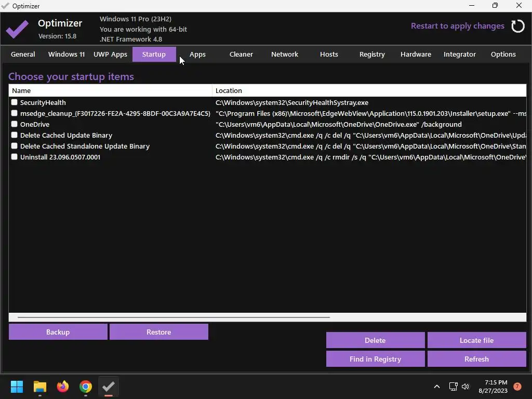The image size is (532, 399).
Task: Open the Integrator tab
Action: coord(460,54)
